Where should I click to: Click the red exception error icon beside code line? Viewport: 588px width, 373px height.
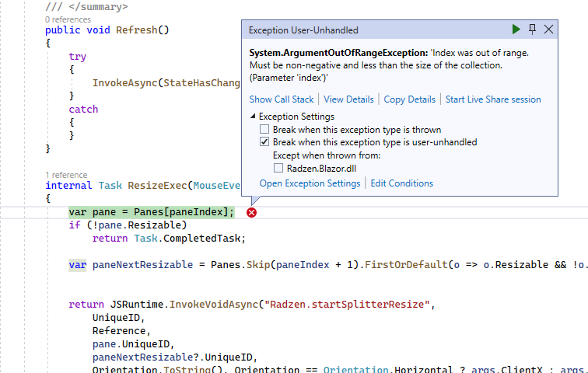pos(252,213)
